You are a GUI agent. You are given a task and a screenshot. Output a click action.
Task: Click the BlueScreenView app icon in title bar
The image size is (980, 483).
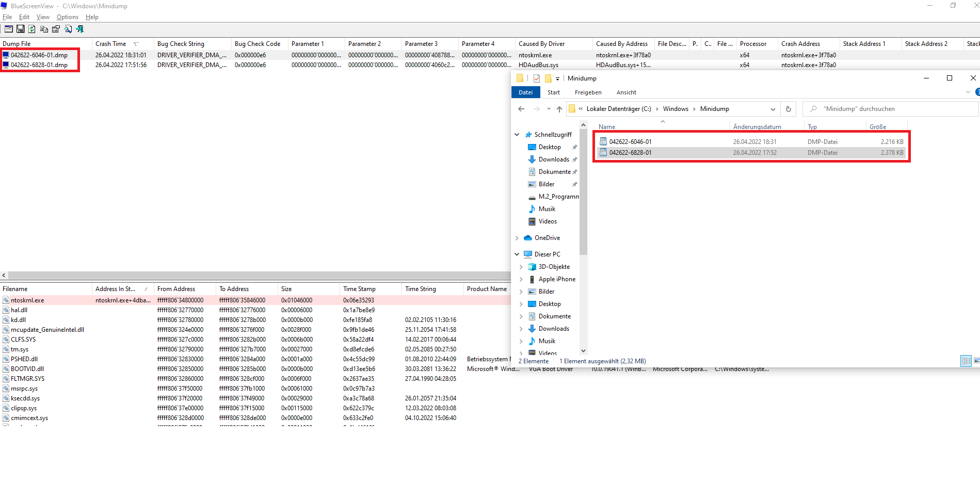(x=4, y=6)
